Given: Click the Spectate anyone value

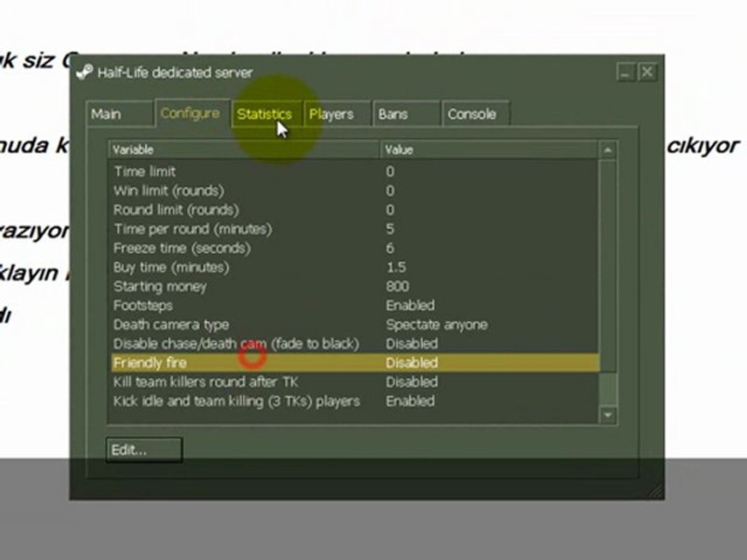Looking at the screenshot, I should pos(437,325).
